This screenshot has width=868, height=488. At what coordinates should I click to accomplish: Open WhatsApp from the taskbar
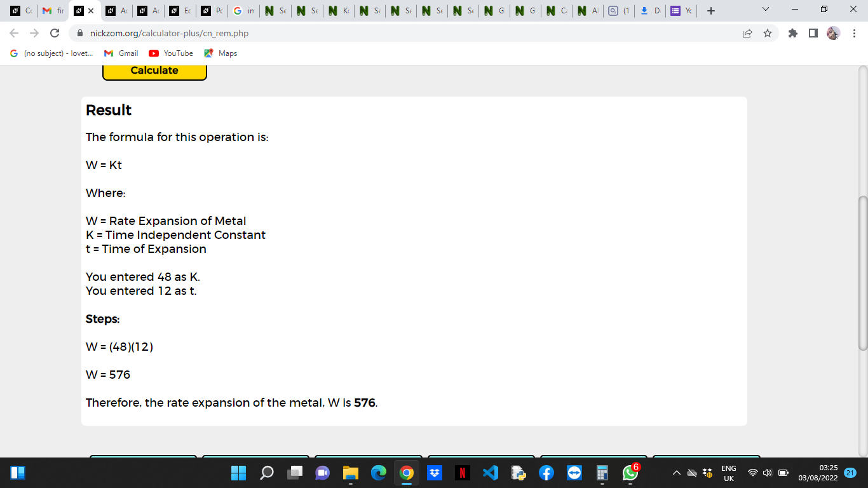(630, 473)
